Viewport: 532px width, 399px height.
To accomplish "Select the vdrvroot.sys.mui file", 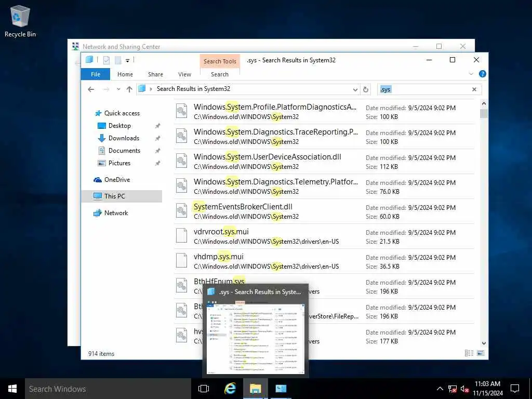I will [324, 236].
